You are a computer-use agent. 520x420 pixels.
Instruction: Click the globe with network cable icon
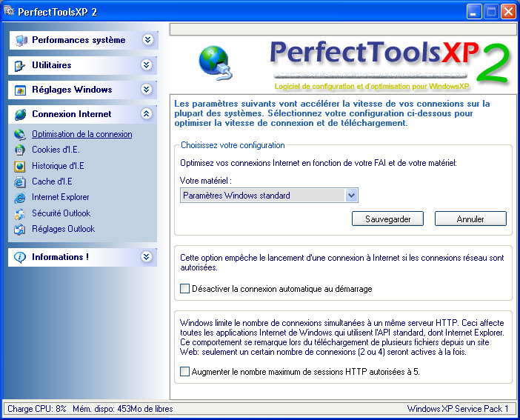216,63
